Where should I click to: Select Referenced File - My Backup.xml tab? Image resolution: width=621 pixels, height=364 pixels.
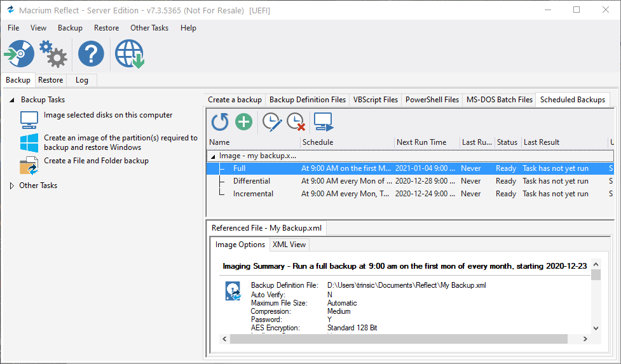[266, 228]
